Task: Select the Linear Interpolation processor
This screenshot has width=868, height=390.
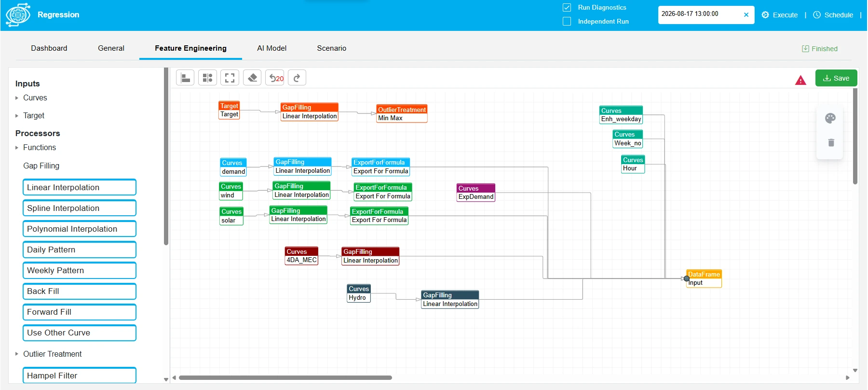Action: (x=80, y=187)
